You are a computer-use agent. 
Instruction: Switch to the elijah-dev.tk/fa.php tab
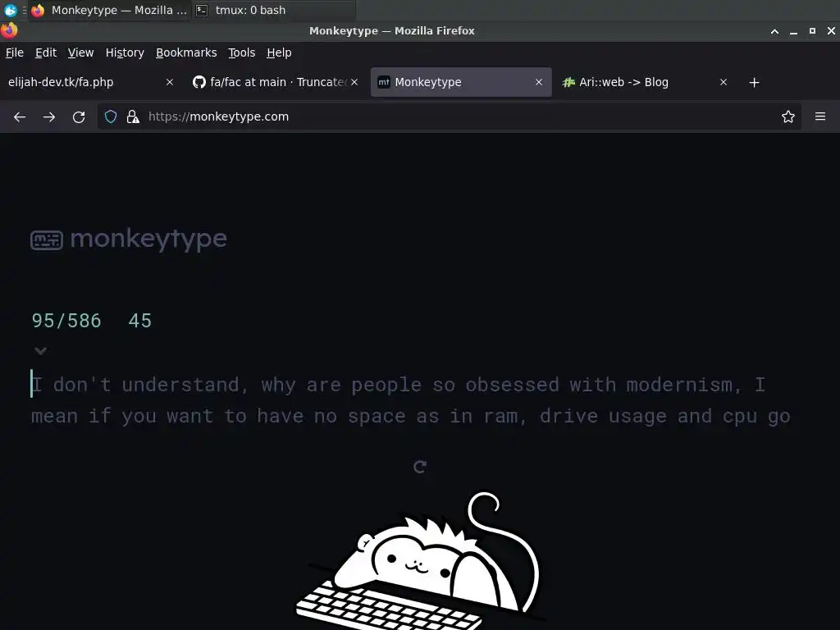point(90,82)
